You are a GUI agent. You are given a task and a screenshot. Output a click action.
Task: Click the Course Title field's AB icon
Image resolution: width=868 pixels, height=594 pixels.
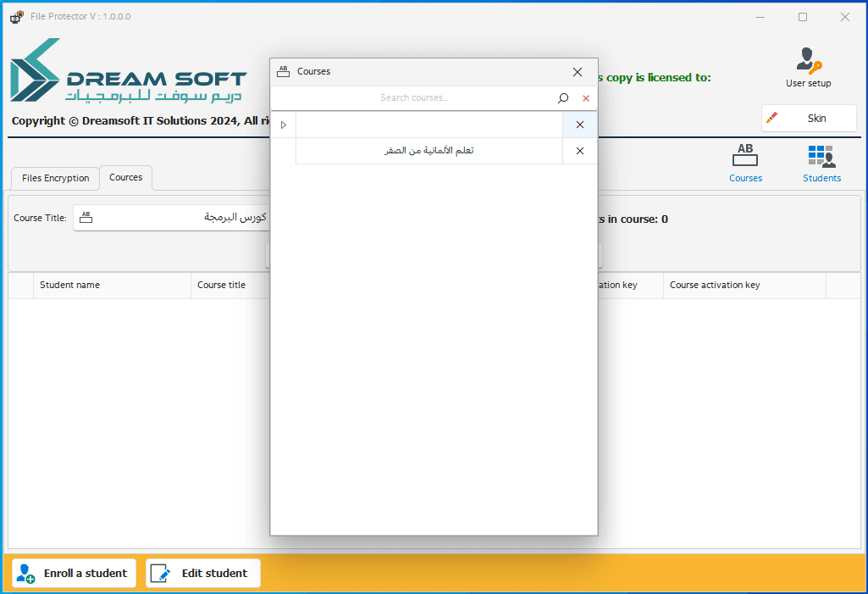click(x=86, y=217)
